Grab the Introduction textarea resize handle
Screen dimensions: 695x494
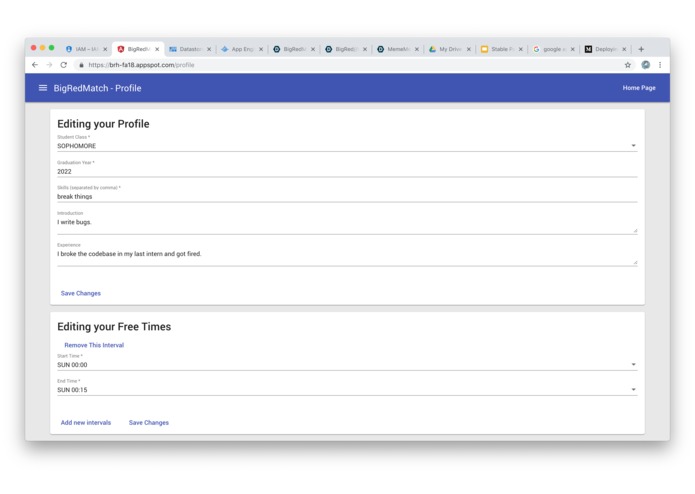(635, 230)
